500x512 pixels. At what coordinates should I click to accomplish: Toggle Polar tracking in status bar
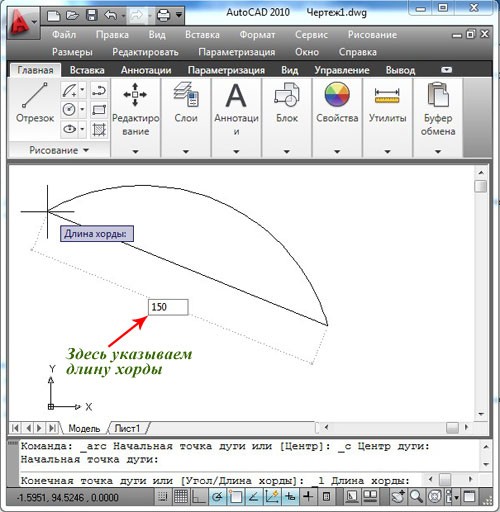click(217, 497)
